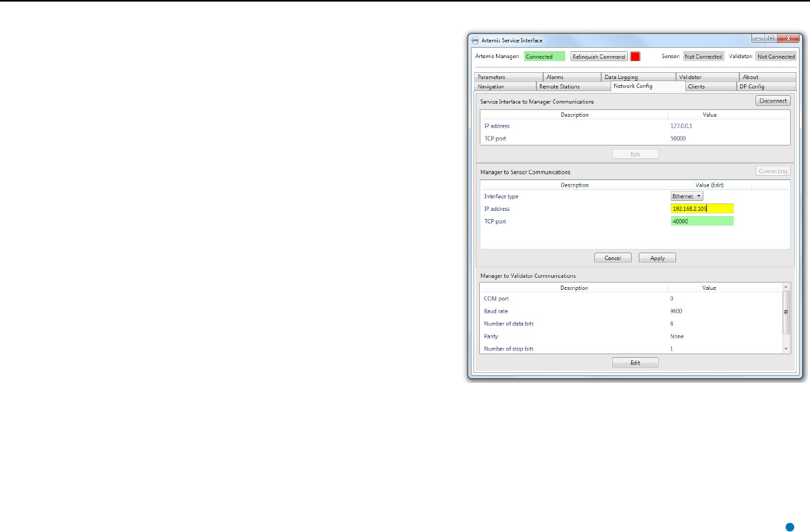Maximize the Artemis Service Interface window
Screen dimensions: 810x532
click(771, 39)
